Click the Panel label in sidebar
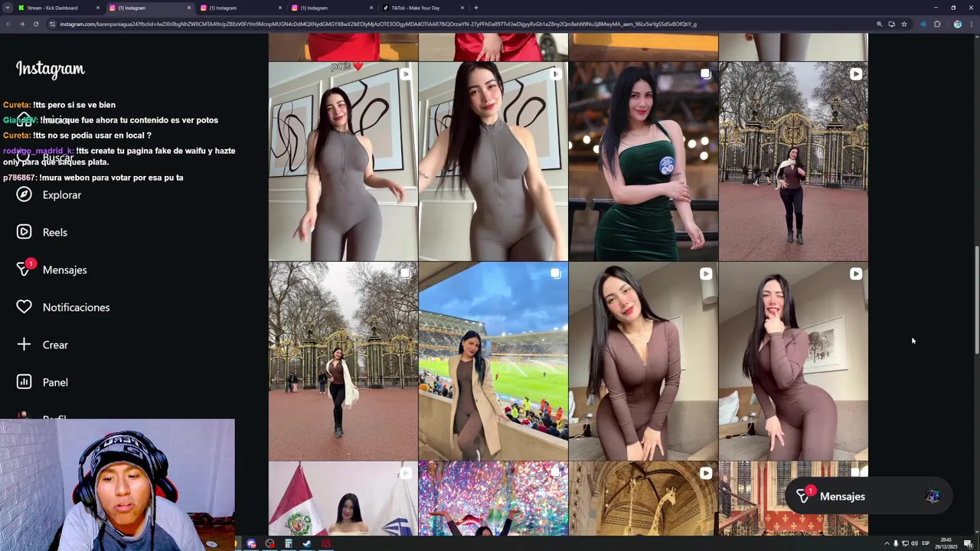The image size is (980, 551). click(55, 383)
